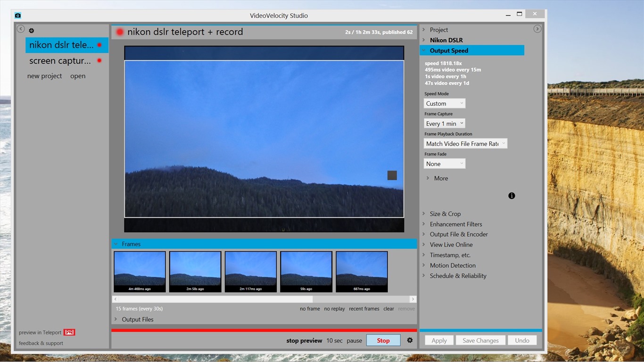Screen dimensions: 644x362
Task: Collapse the sidebar using the left arrow circle
Action: pyautogui.click(x=20, y=28)
